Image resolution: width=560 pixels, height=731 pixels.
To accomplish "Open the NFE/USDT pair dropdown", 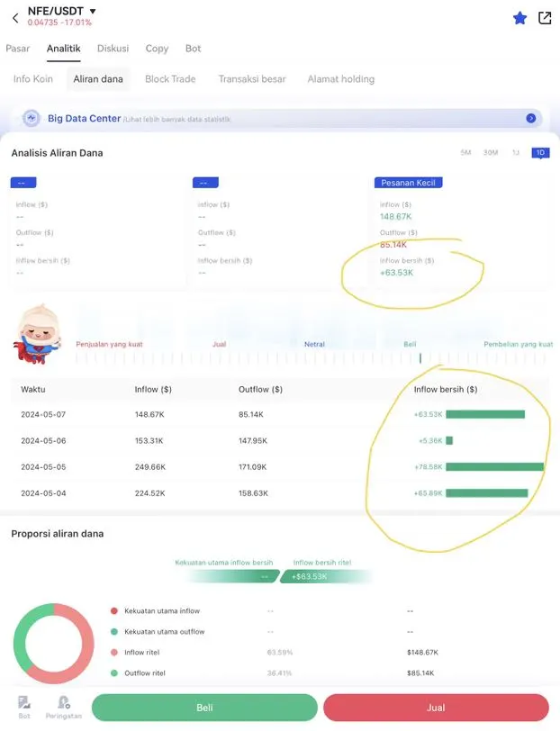I will (93, 11).
